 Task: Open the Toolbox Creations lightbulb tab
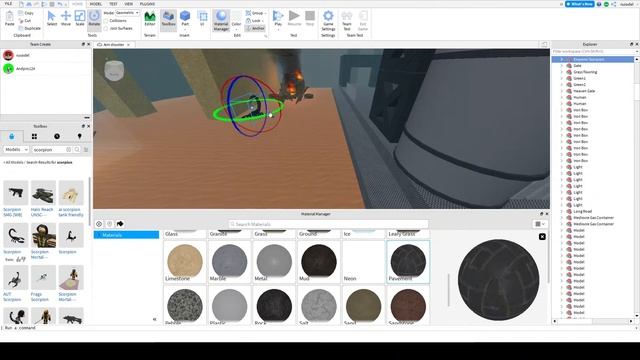pyautogui.click(x=80, y=136)
